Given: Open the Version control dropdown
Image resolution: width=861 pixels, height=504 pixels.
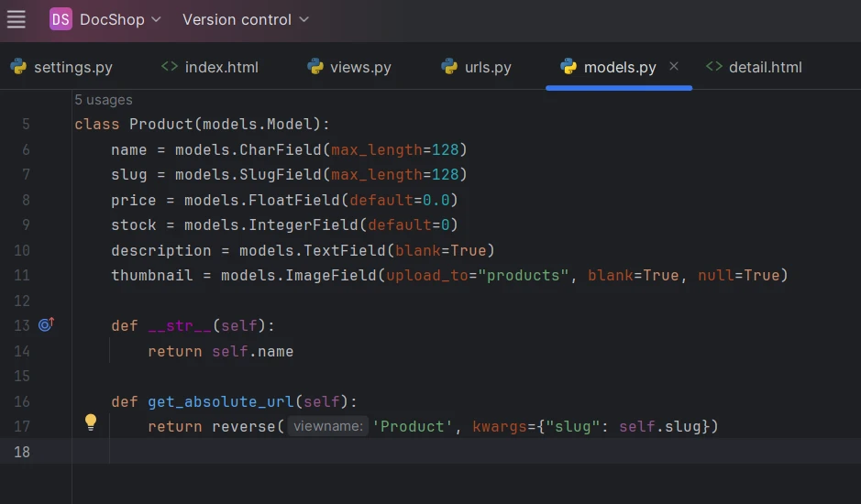Looking at the screenshot, I should tap(246, 19).
